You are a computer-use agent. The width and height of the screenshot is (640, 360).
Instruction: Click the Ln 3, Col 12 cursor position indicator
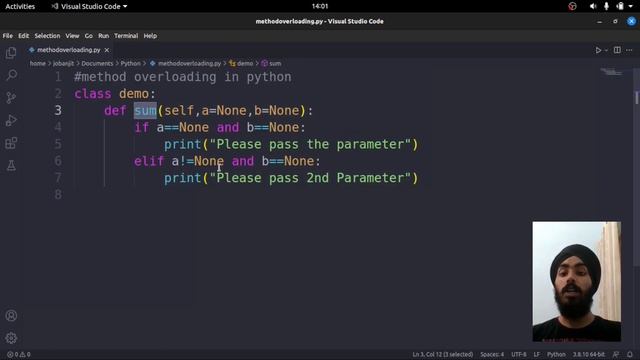click(x=442, y=354)
